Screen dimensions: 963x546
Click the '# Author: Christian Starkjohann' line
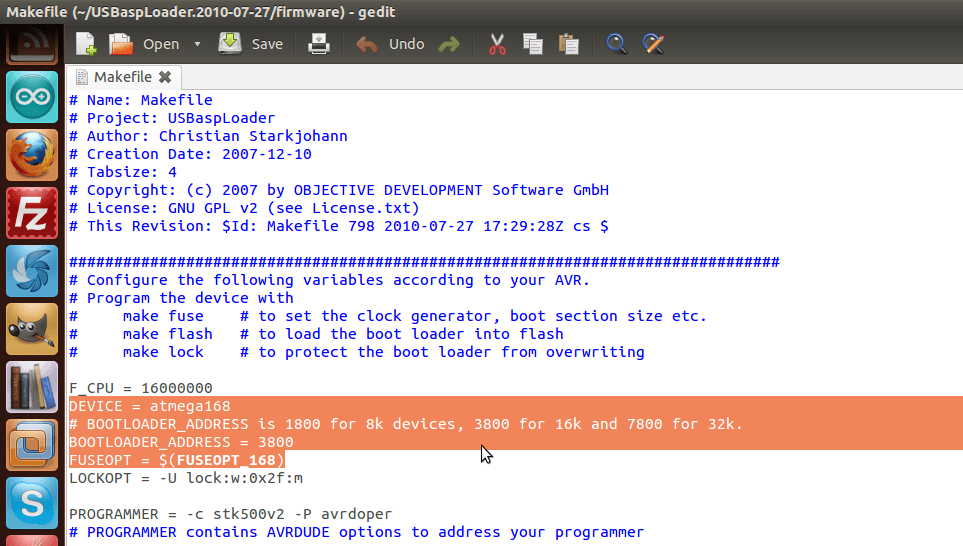point(208,136)
